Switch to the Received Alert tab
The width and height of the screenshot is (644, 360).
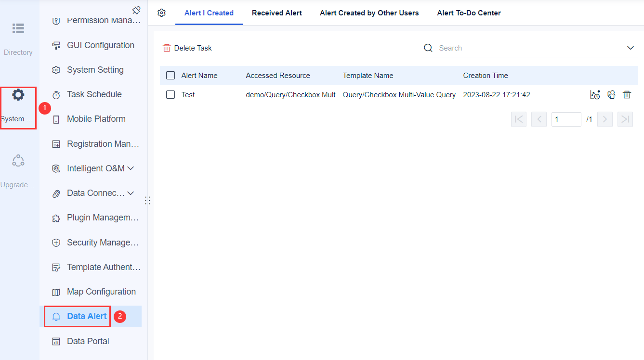pos(276,13)
